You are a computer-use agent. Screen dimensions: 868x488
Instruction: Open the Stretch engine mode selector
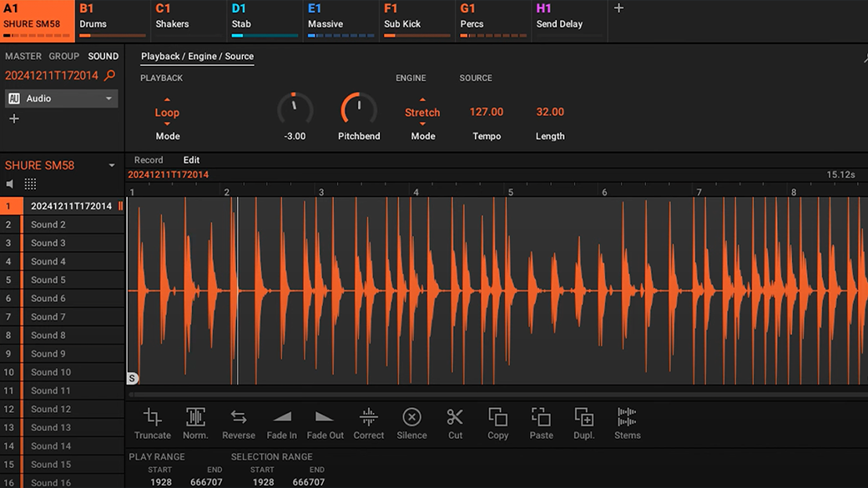pos(422,113)
